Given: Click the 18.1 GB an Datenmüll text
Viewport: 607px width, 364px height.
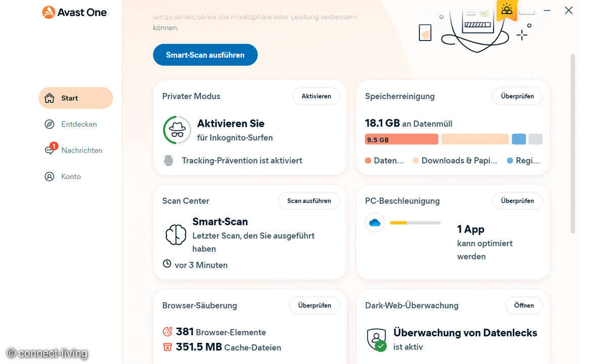Looking at the screenshot, I should (x=409, y=123).
